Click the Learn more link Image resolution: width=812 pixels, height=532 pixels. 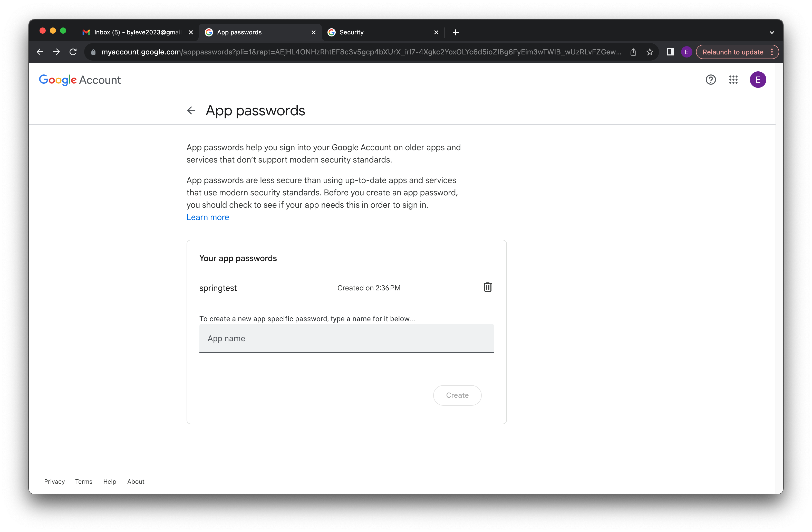coord(208,217)
